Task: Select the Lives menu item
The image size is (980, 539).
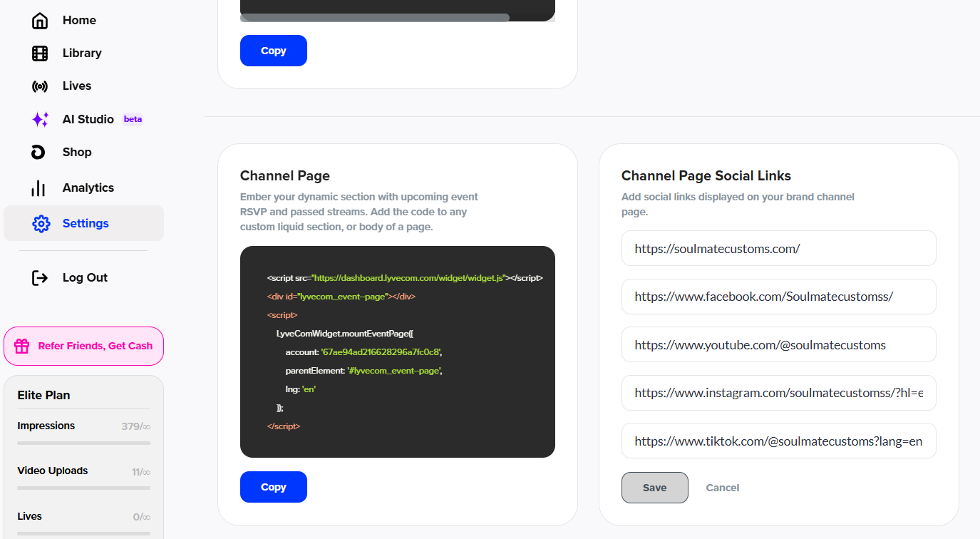Action: click(77, 86)
